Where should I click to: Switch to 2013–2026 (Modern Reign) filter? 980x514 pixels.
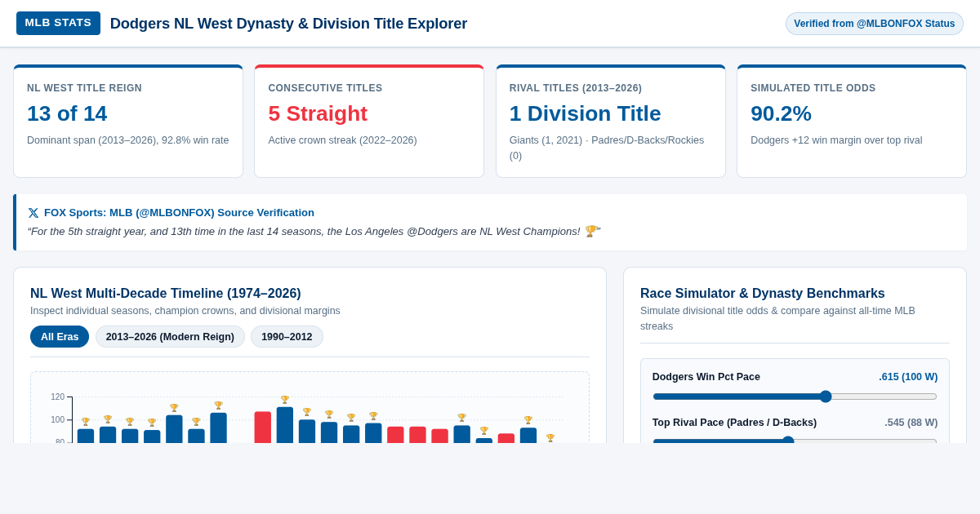point(170,336)
